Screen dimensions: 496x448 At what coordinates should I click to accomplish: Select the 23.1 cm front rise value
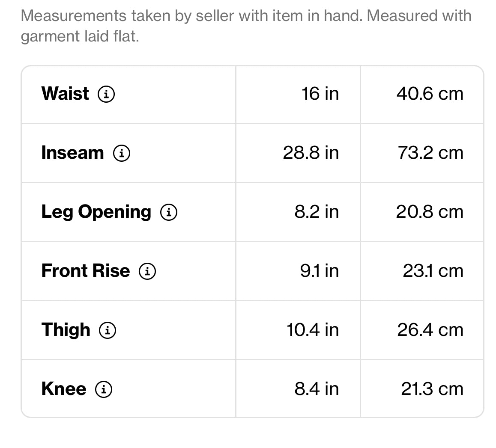433,271
